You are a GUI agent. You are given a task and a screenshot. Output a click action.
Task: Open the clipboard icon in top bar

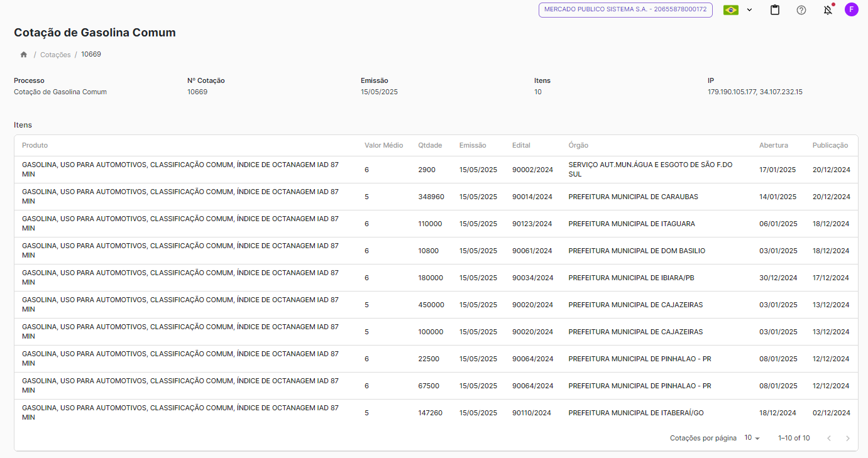pyautogui.click(x=775, y=10)
